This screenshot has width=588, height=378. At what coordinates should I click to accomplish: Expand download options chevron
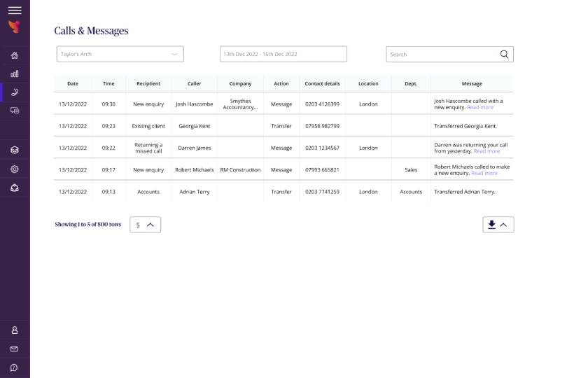503,225
